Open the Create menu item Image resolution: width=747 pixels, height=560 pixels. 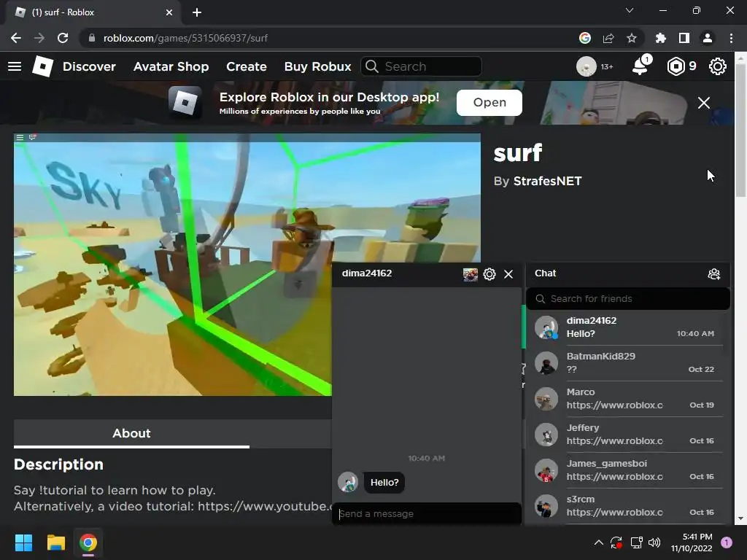tap(247, 66)
